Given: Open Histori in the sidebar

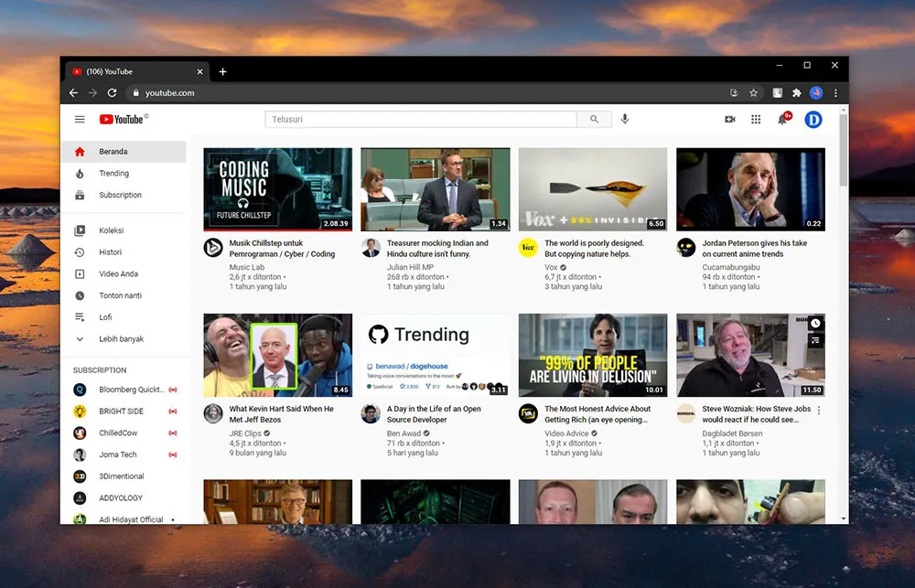Looking at the screenshot, I should point(110,252).
